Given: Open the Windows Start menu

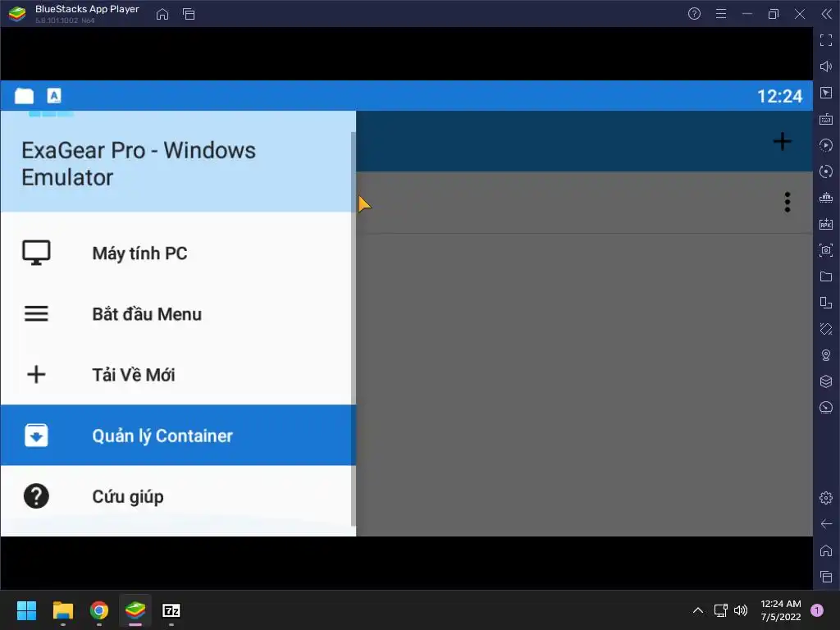Looking at the screenshot, I should [x=26, y=610].
